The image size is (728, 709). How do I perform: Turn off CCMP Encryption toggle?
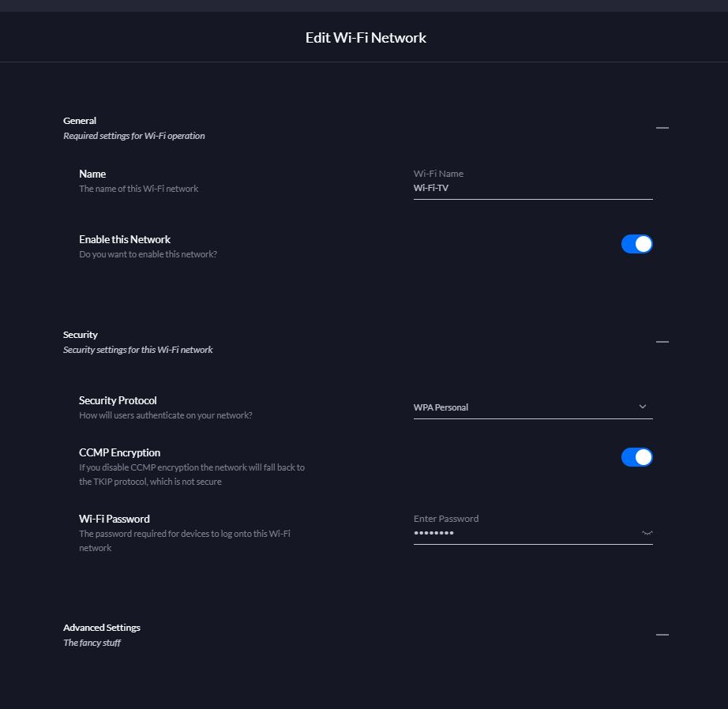[x=636, y=457]
